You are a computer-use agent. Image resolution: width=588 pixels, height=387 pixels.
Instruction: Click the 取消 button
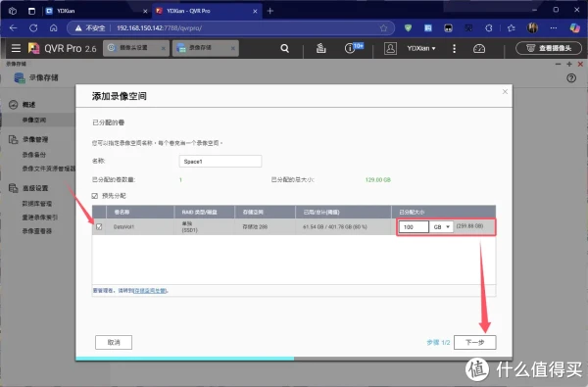pos(114,342)
